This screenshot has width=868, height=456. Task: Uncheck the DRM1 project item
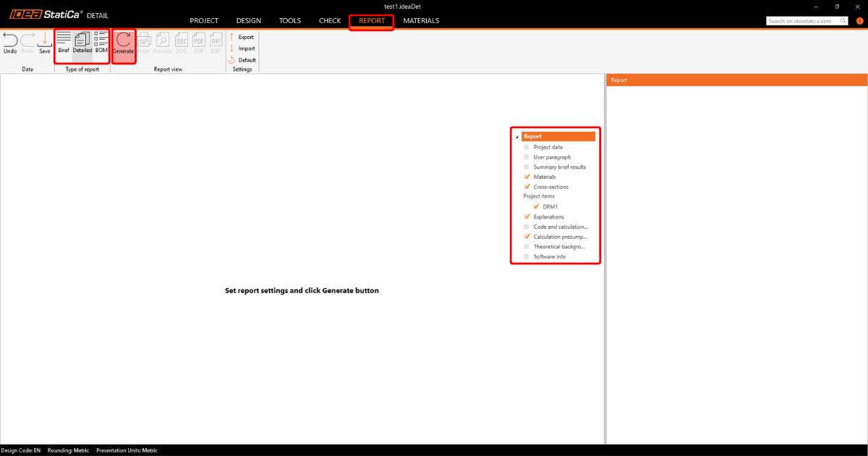click(x=536, y=206)
